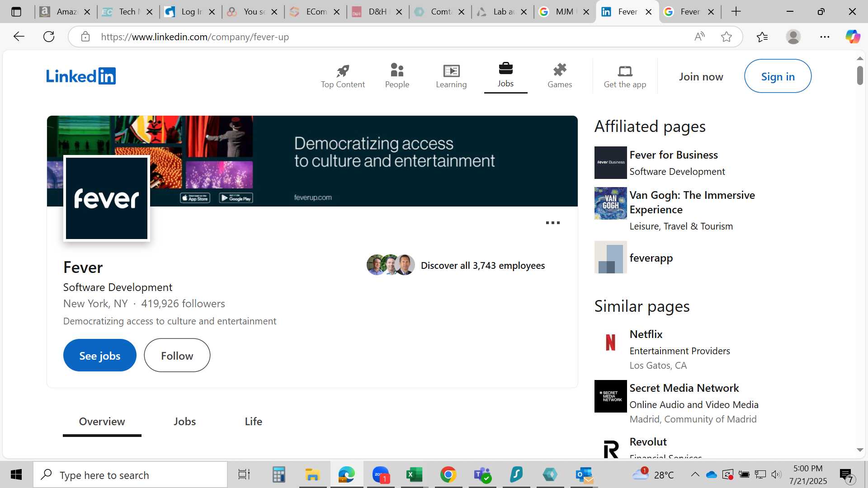Open Edge Settings and more menu
This screenshot has width=868, height=488.
point(825,37)
